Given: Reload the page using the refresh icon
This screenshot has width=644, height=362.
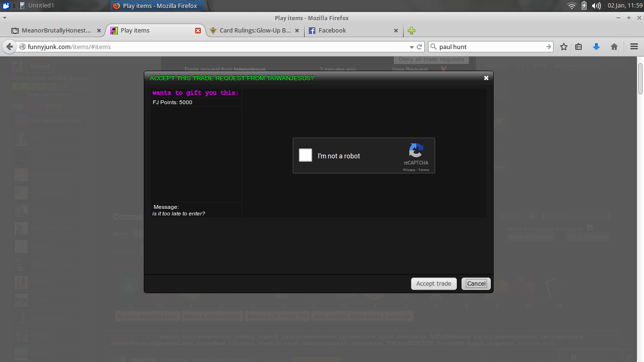Looking at the screenshot, I should 420,47.
